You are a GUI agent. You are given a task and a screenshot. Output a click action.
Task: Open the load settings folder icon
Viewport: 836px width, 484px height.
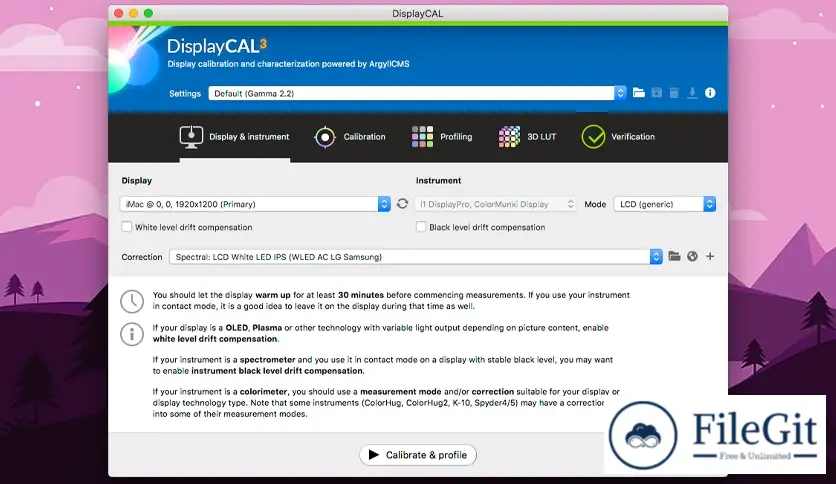pos(639,93)
